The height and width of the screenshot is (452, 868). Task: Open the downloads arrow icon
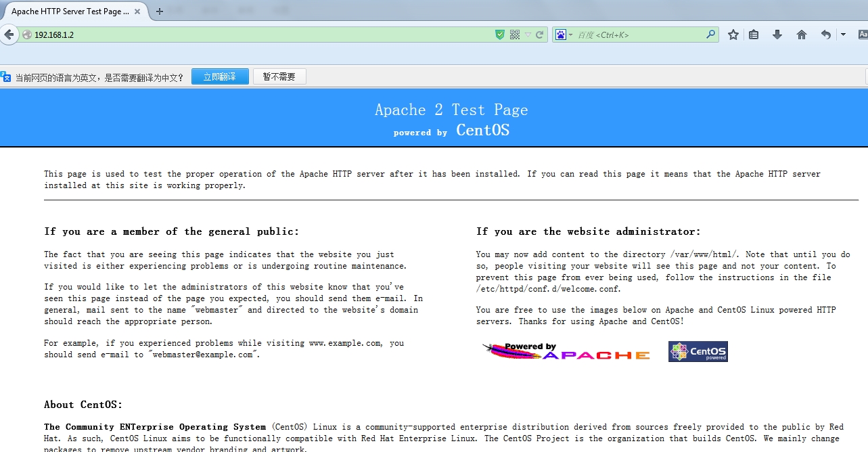pos(777,35)
